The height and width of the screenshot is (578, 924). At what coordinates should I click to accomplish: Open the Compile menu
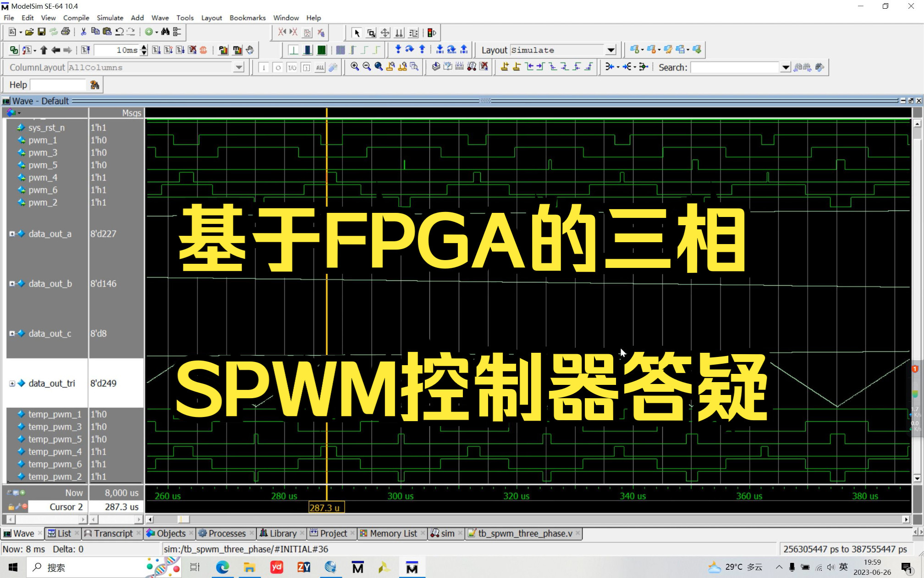[76, 17]
